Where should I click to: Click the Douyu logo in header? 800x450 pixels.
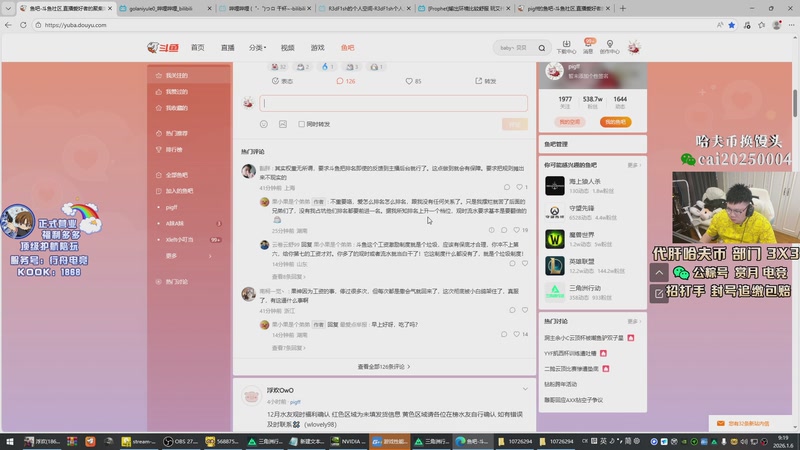(163, 47)
